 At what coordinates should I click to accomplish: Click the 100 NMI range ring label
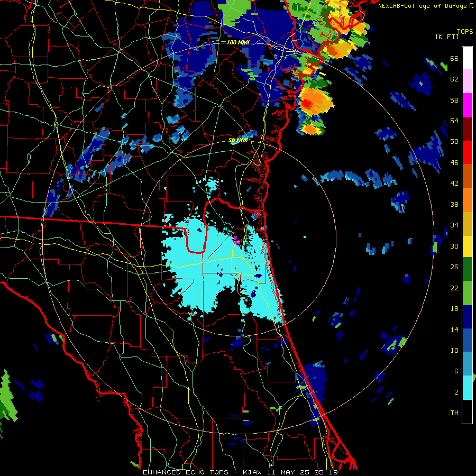pos(238,42)
